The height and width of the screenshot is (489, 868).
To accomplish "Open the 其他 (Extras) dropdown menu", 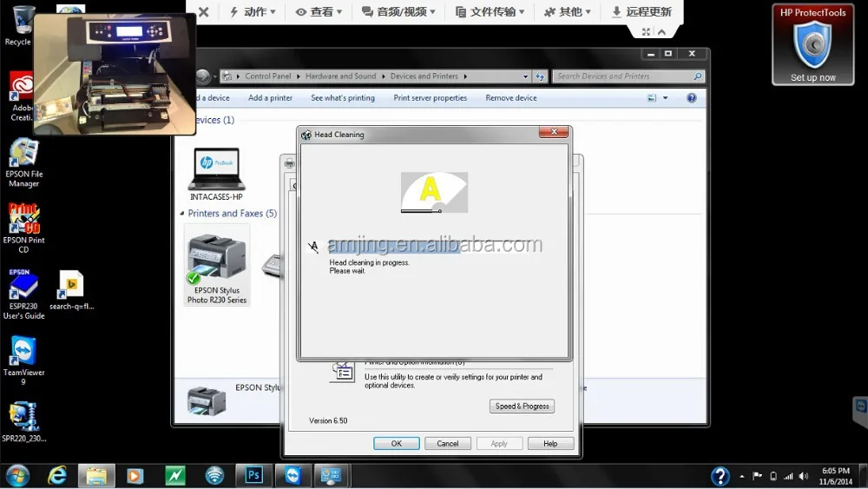I will pyautogui.click(x=568, y=11).
